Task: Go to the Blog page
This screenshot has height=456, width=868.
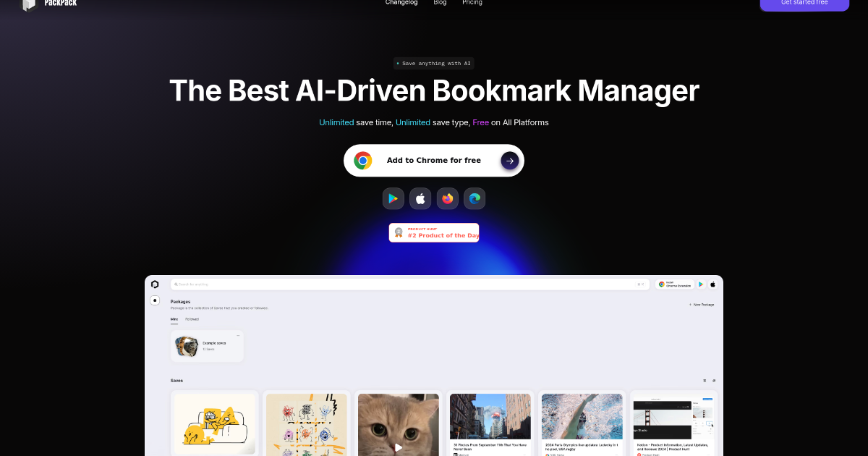Action: 440,3
